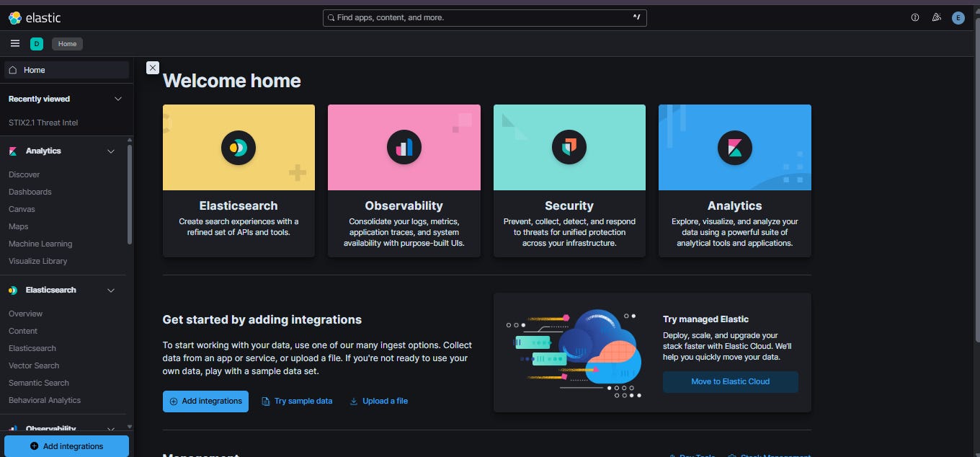Select Home in the side navigation

(67, 70)
